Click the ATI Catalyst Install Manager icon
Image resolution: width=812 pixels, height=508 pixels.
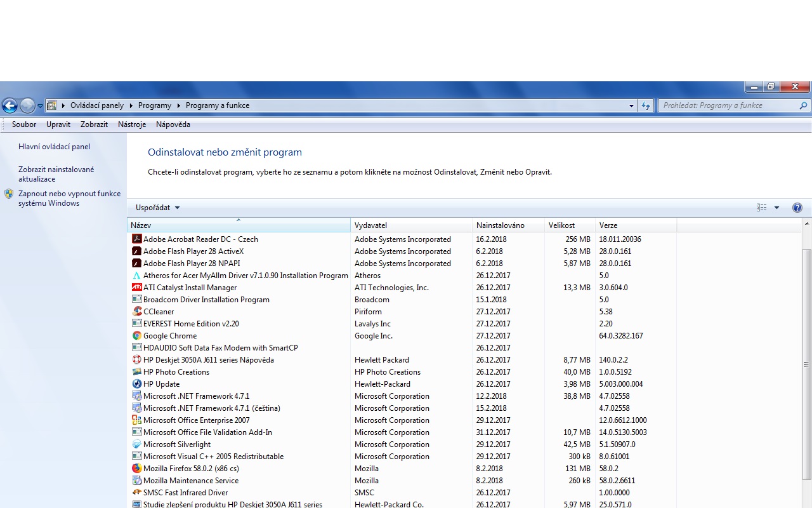[136, 288]
